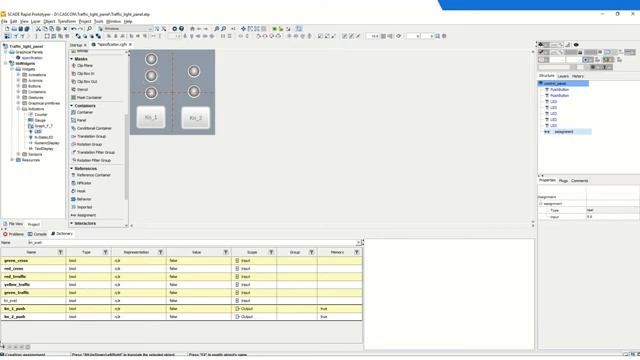Click the Kn_2 push button on canvas

pos(196,118)
